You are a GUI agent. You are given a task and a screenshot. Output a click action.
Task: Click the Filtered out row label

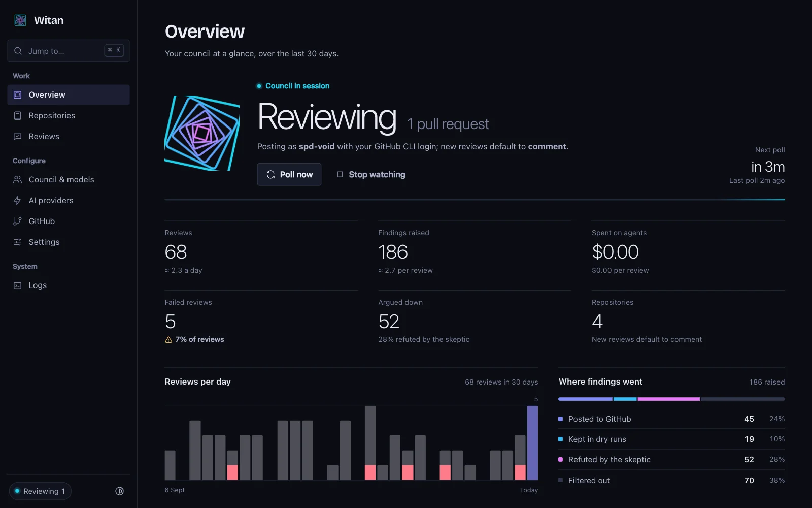click(589, 481)
